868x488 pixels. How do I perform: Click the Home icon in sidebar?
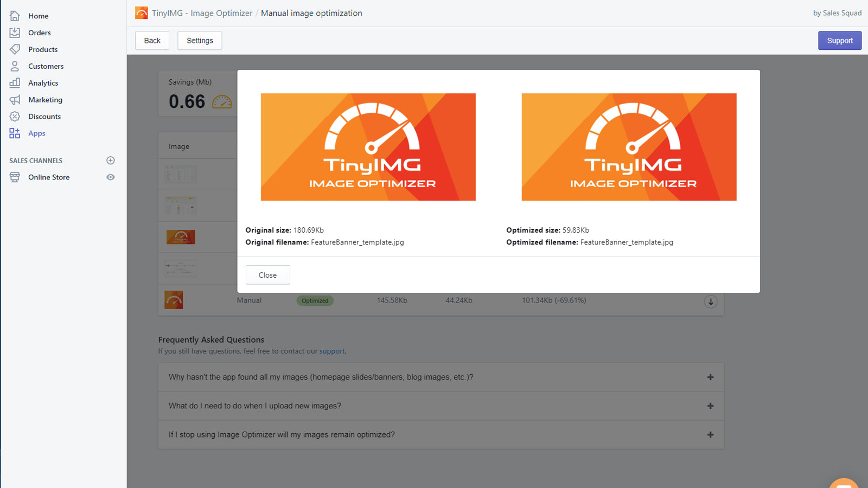15,16
